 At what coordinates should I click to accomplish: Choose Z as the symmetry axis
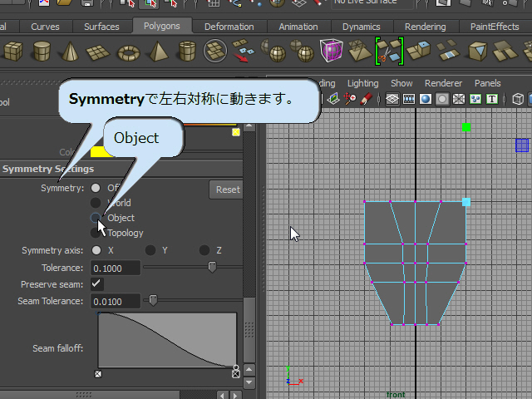coord(204,250)
